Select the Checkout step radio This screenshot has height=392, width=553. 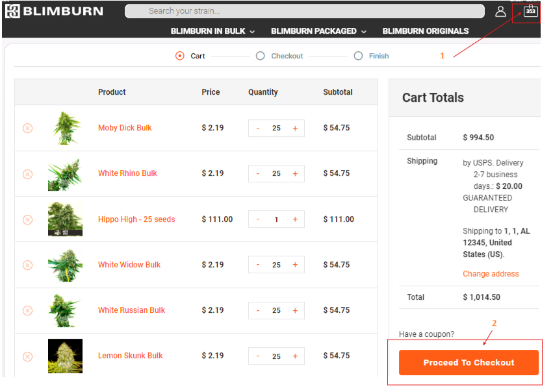coord(261,56)
